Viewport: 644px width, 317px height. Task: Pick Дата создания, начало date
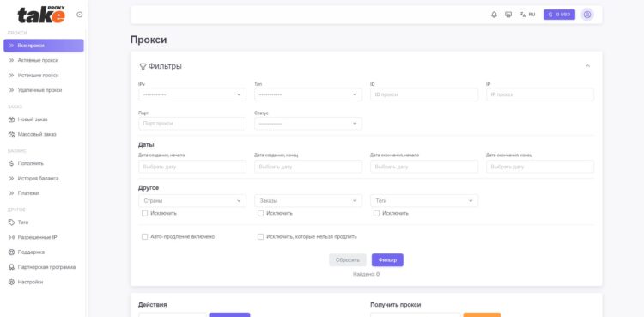tap(192, 167)
